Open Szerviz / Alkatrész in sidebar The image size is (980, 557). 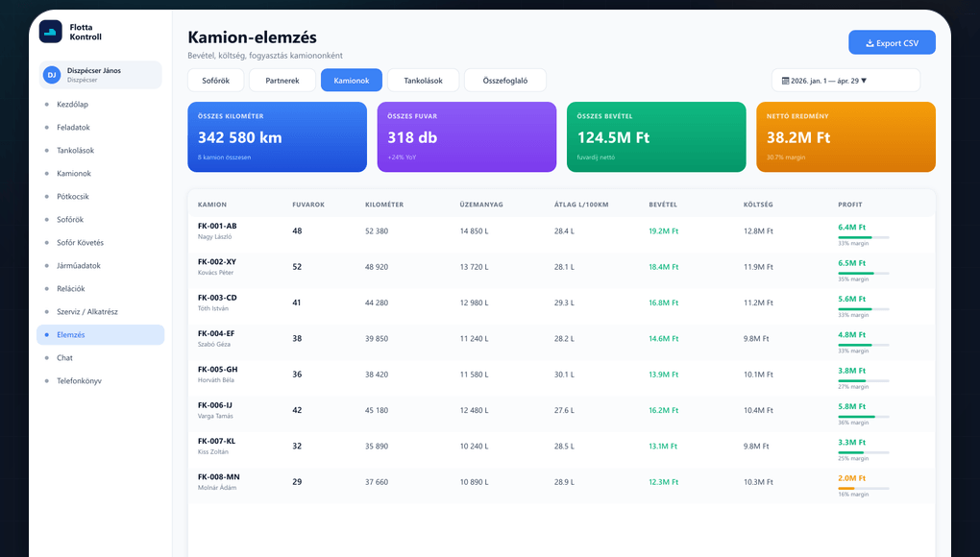101,312
